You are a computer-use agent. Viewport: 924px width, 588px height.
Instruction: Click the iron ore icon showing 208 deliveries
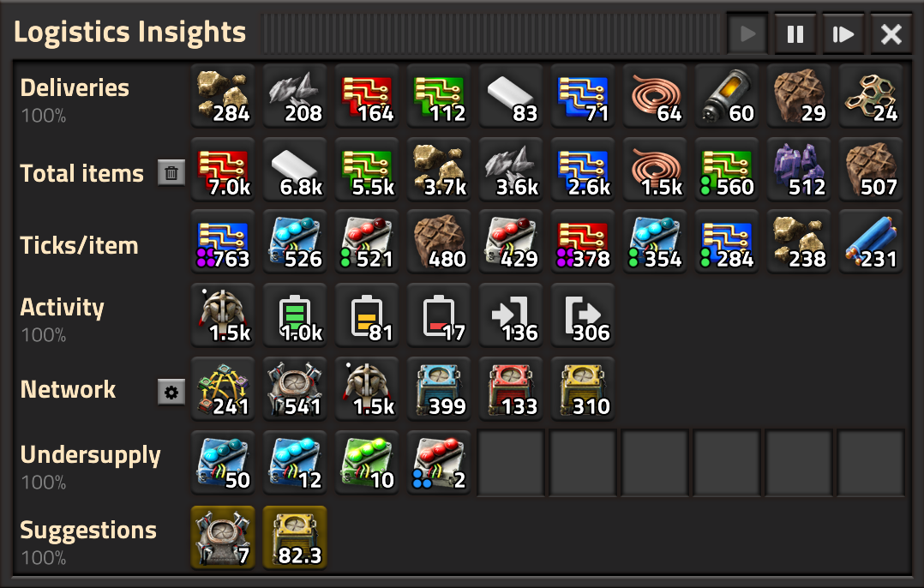point(295,95)
